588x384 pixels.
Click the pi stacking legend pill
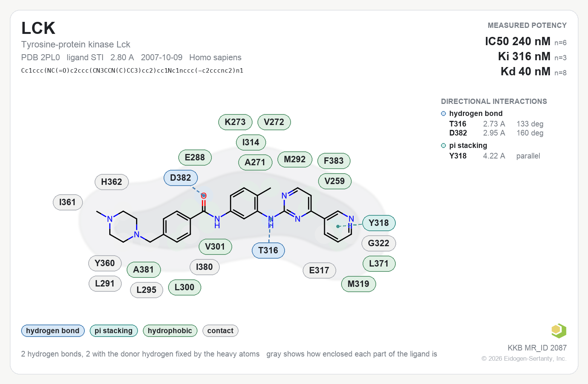[114, 331]
